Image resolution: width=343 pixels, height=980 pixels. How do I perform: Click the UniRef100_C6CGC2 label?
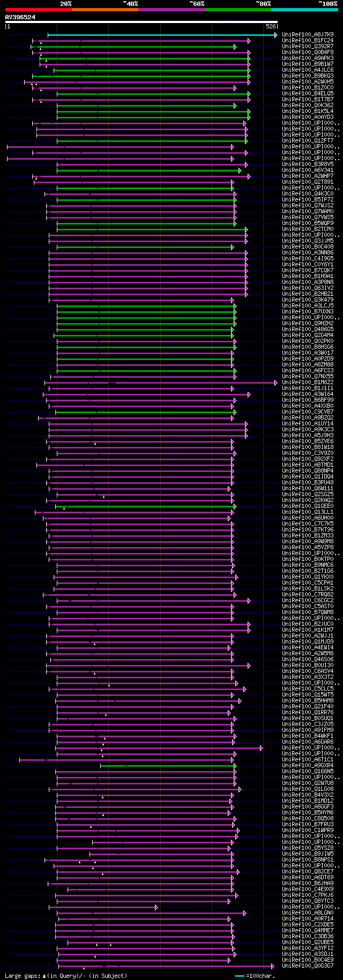click(308, 601)
